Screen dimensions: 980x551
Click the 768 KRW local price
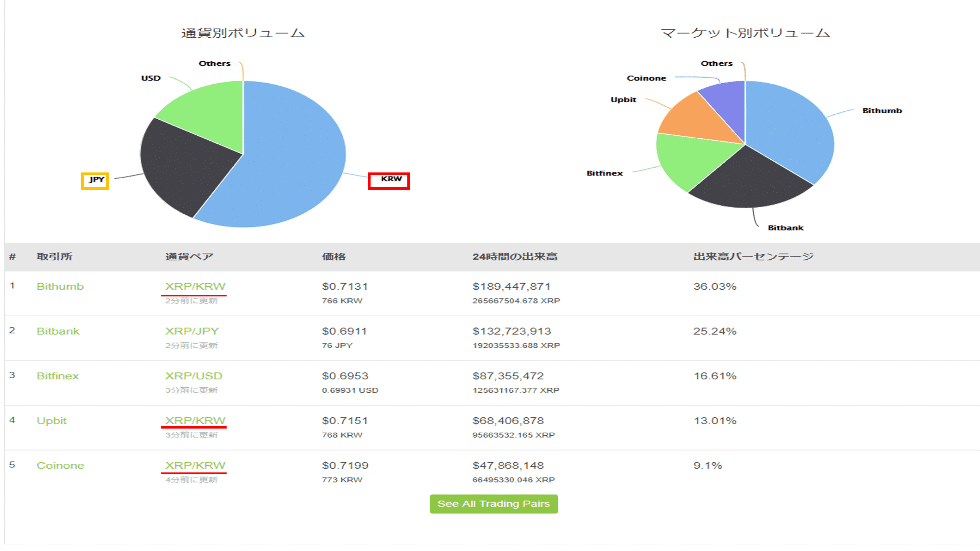pyautogui.click(x=342, y=435)
